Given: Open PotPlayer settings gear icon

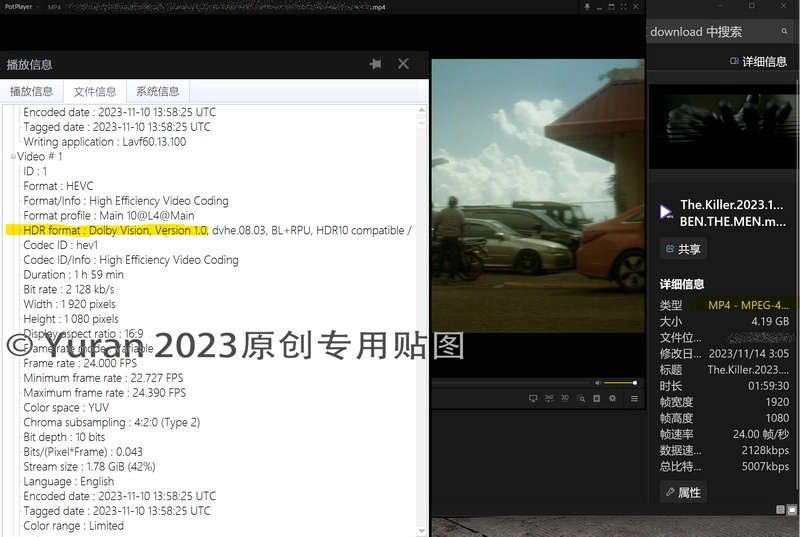Looking at the screenshot, I should (x=612, y=398).
